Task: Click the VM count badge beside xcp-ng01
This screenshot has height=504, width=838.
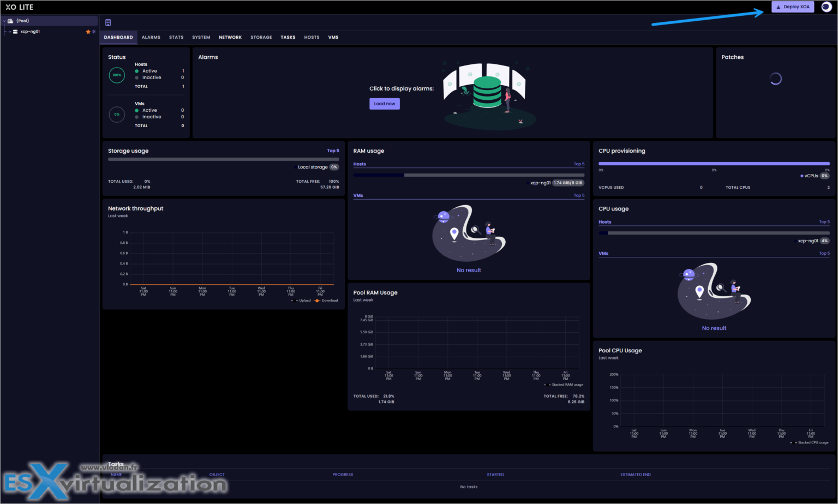Action: pyautogui.click(x=94, y=32)
